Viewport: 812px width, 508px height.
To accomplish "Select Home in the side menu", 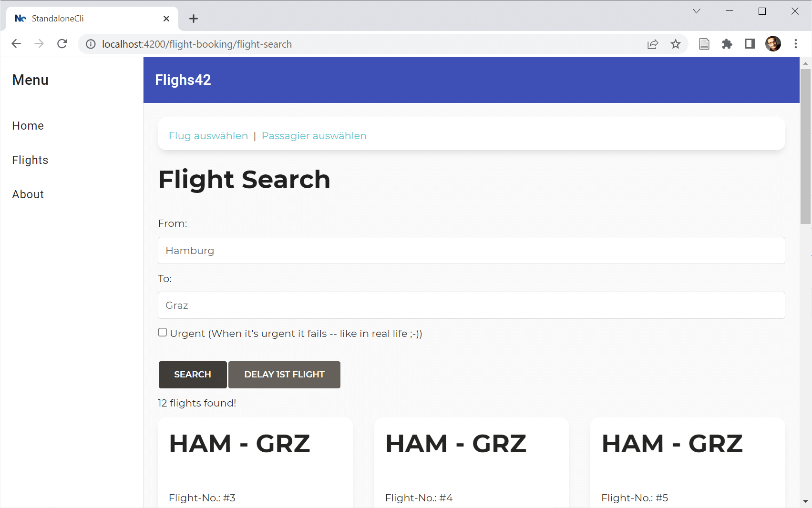I will pyautogui.click(x=28, y=126).
